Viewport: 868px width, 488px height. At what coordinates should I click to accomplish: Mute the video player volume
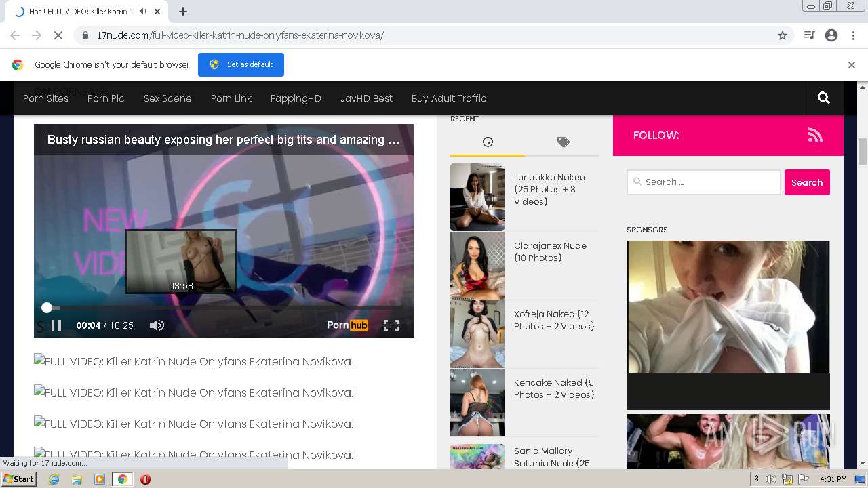pyautogui.click(x=157, y=325)
